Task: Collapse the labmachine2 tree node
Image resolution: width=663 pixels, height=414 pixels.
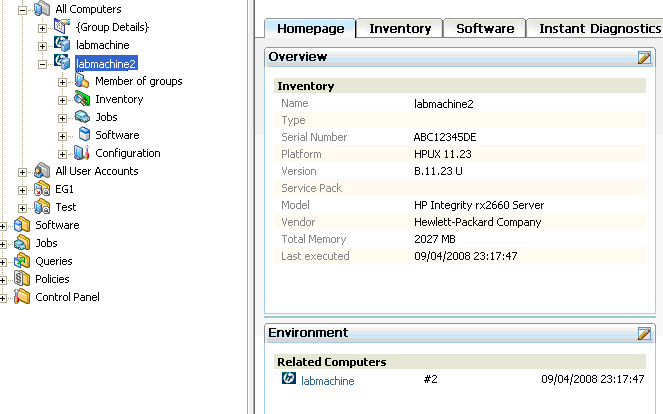Action: click(x=42, y=64)
